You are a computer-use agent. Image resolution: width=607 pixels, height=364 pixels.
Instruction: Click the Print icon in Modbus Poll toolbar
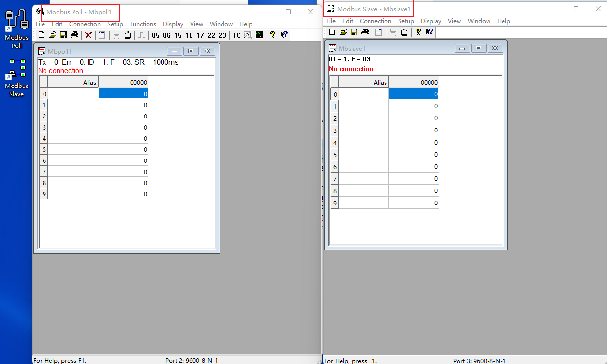[74, 35]
